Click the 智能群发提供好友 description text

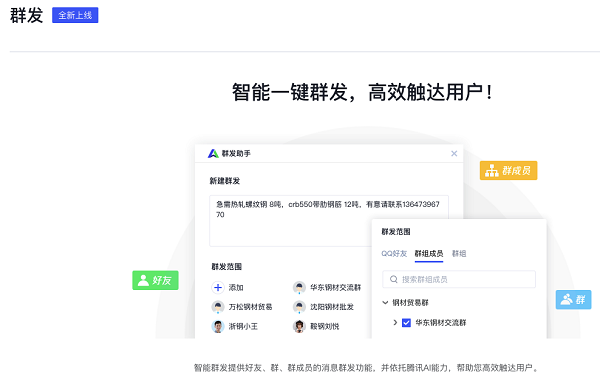[366, 368]
